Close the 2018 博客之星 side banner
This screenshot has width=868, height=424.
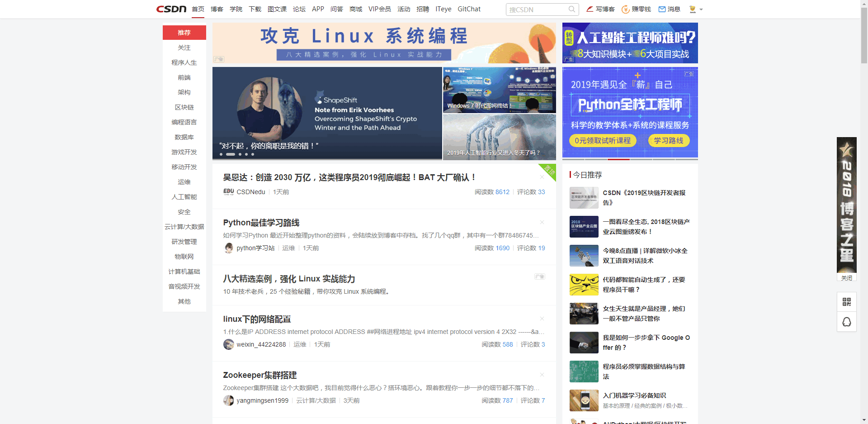click(847, 278)
